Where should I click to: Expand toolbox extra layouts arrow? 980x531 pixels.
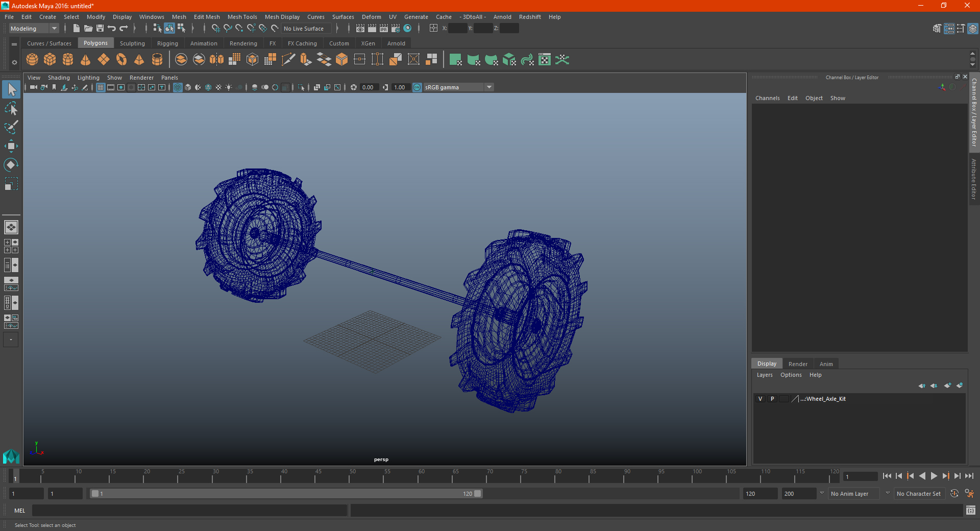[11, 340]
